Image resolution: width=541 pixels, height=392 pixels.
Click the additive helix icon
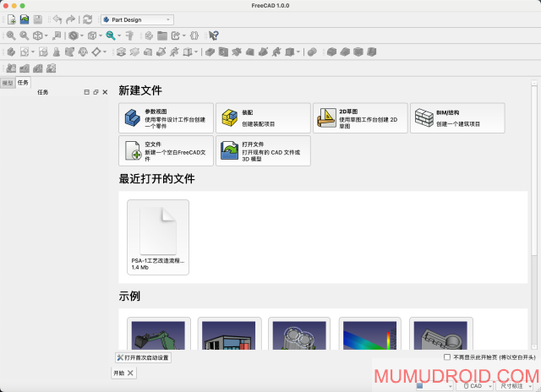pyautogui.click(x=175, y=52)
